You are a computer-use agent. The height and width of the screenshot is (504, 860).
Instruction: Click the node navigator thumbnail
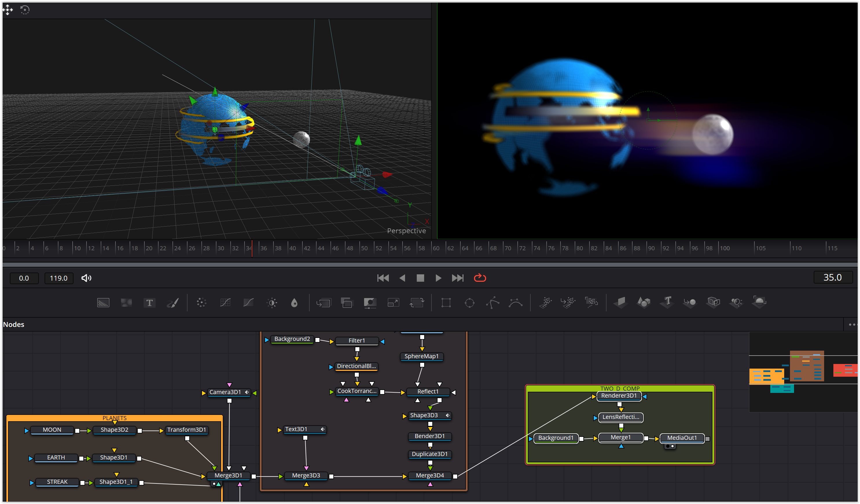(803, 372)
